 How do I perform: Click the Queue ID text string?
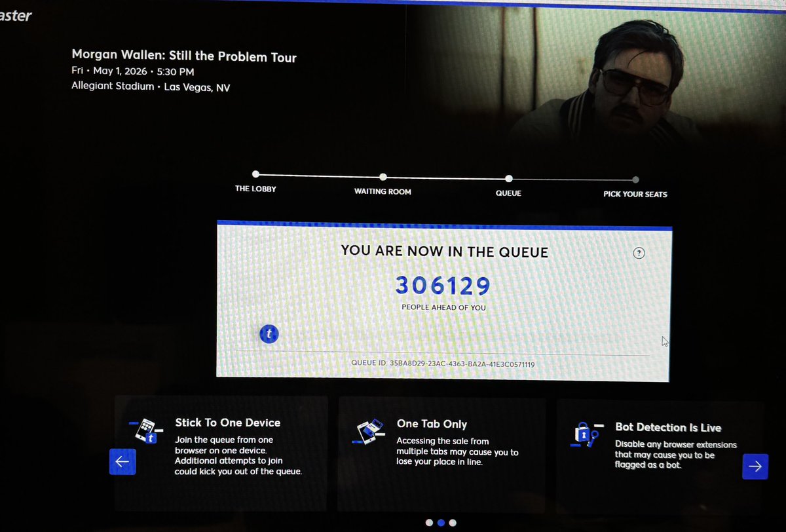[443, 363]
